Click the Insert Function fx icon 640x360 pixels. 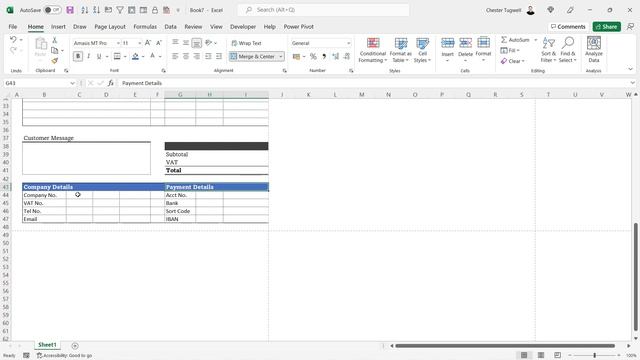pos(111,83)
